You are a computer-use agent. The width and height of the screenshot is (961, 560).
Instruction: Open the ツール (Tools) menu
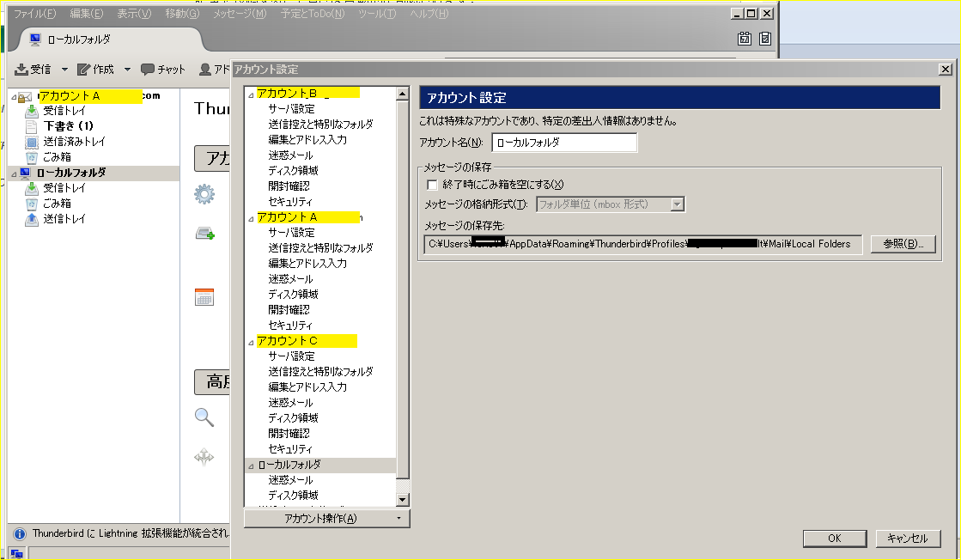[377, 14]
